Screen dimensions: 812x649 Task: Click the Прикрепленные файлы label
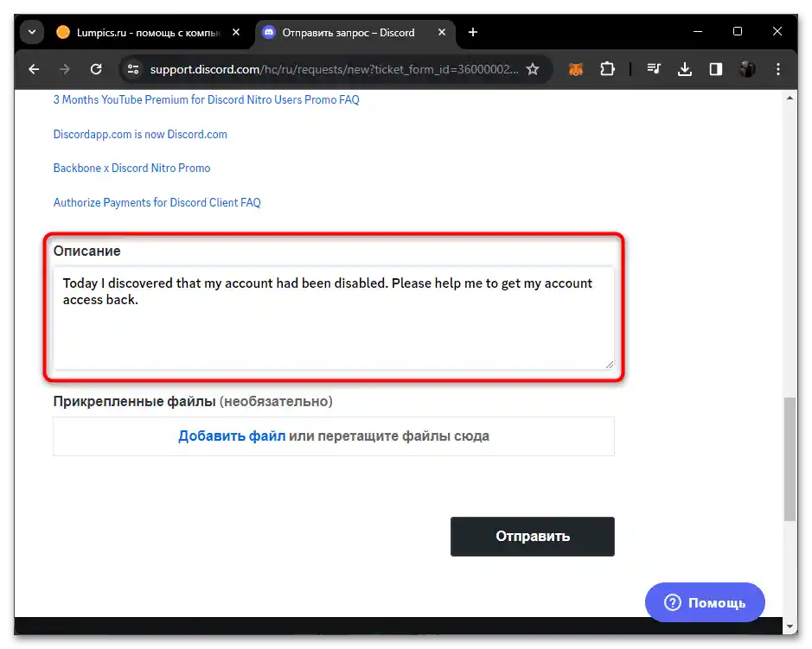pos(135,402)
